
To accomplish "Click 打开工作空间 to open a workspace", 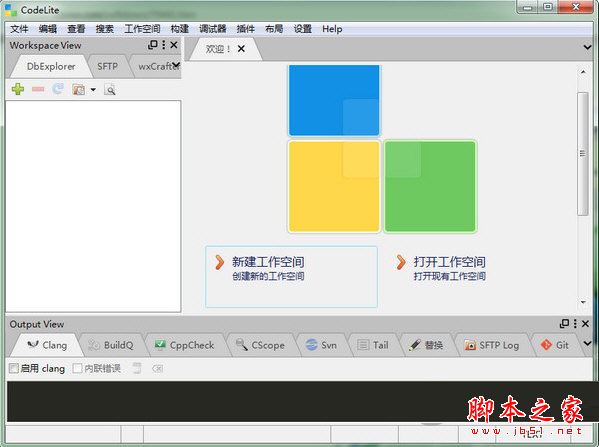I will coord(449,268).
